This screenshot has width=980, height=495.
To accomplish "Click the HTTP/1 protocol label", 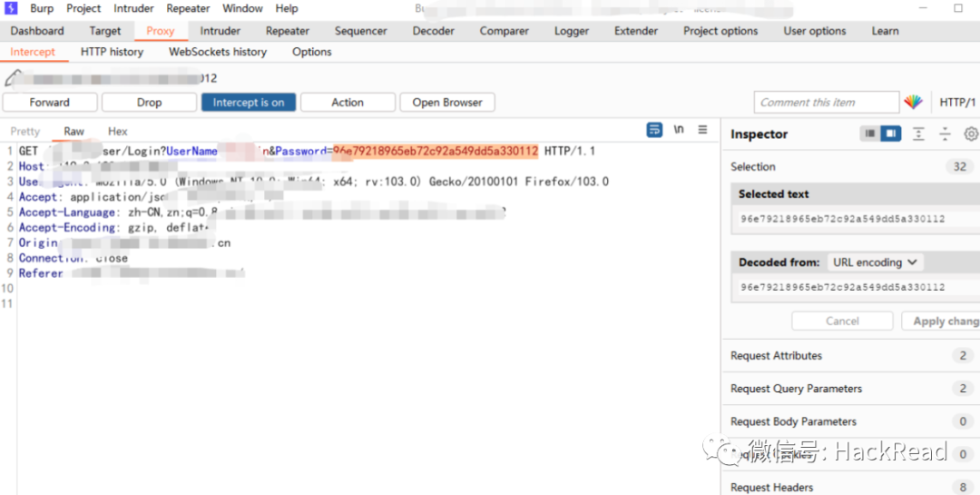I will click(957, 103).
